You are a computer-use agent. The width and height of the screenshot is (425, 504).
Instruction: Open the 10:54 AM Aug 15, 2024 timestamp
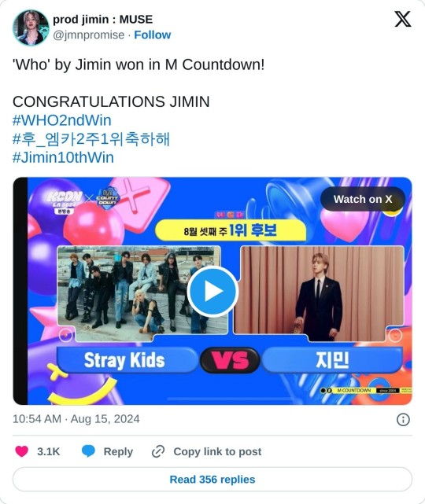[76, 419]
